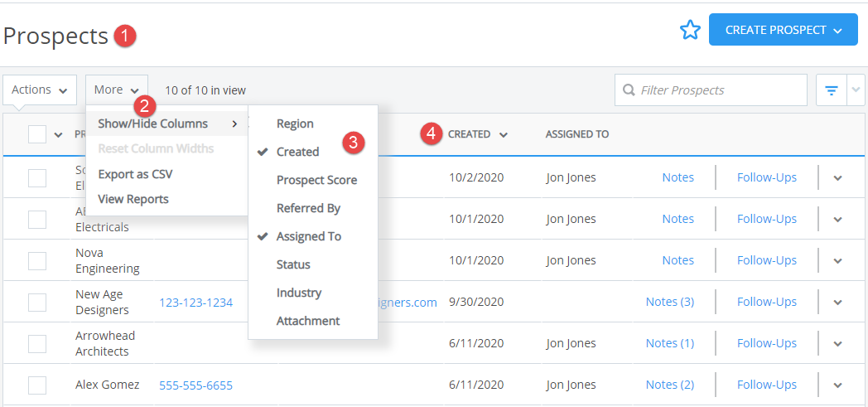This screenshot has height=407, width=868.
Task: Check the box for Alex Gomez
Action: point(37,385)
